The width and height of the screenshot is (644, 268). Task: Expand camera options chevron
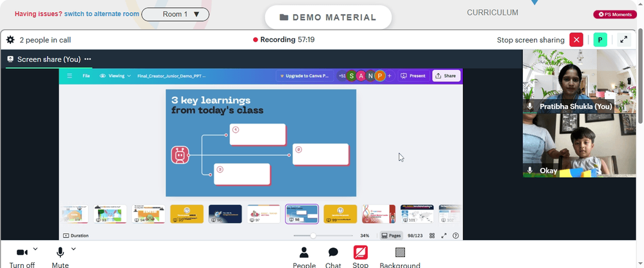[35, 249]
